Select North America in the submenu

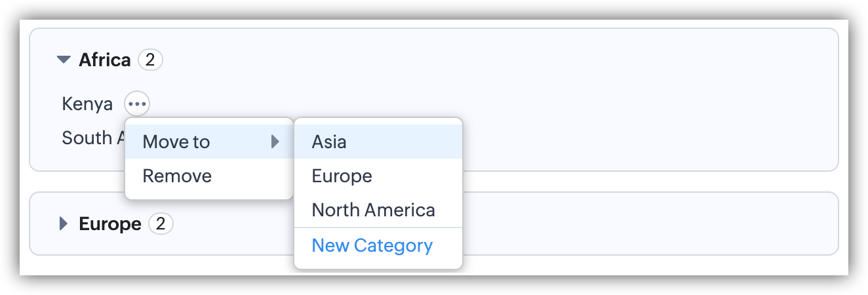pos(373,210)
